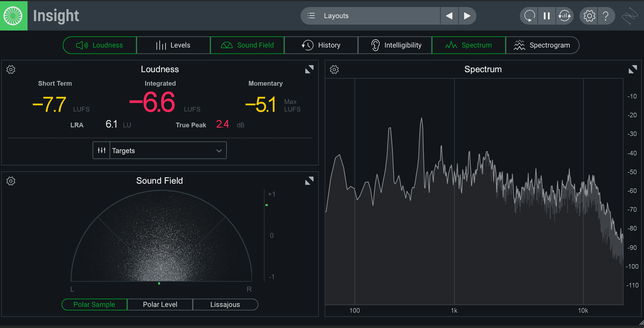Click the +1 correlation scale label
Viewport: 644px width, 328px height.
(x=272, y=194)
